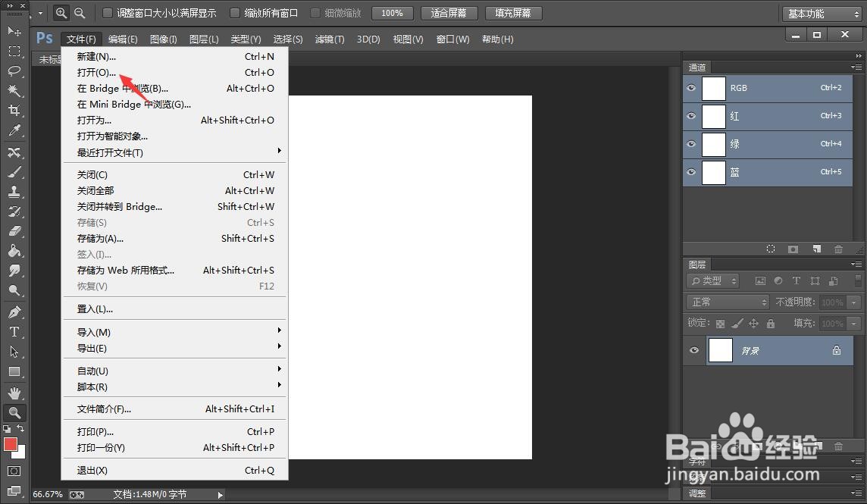Image resolution: width=867 pixels, height=504 pixels.
Task: Toggle RGB channel visibility eye
Action: tap(691, 88)
